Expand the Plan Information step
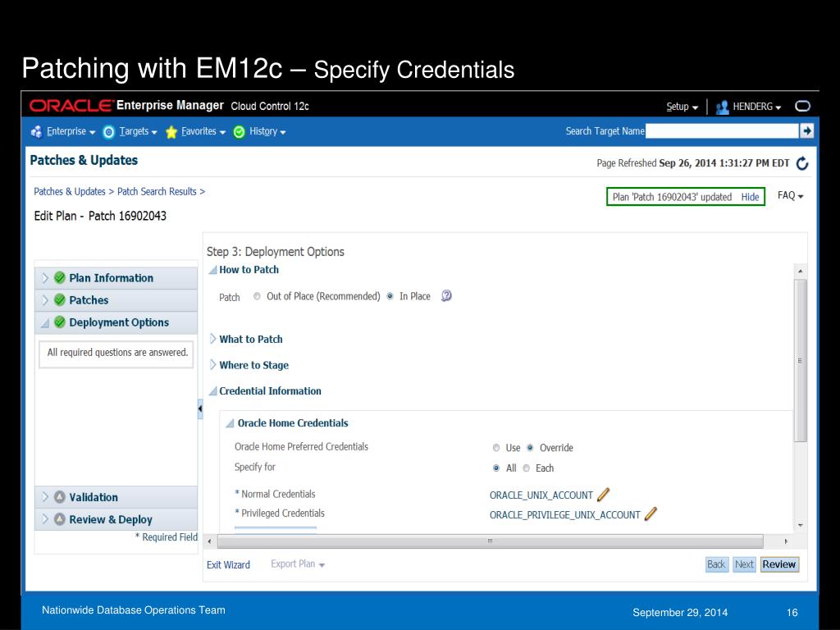 45,278
